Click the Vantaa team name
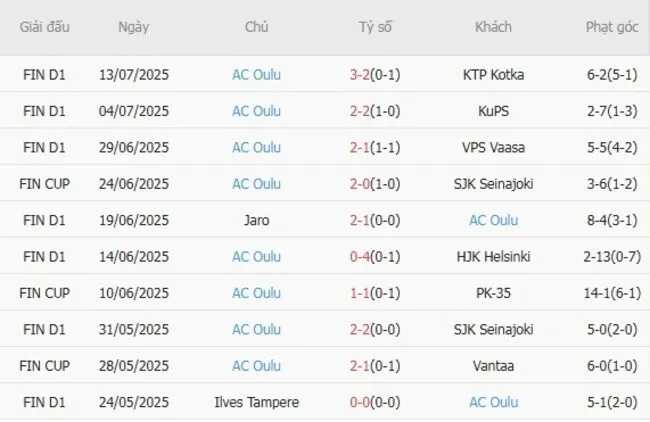The height and width of the screenshot is (422, 650). [493, 366]
